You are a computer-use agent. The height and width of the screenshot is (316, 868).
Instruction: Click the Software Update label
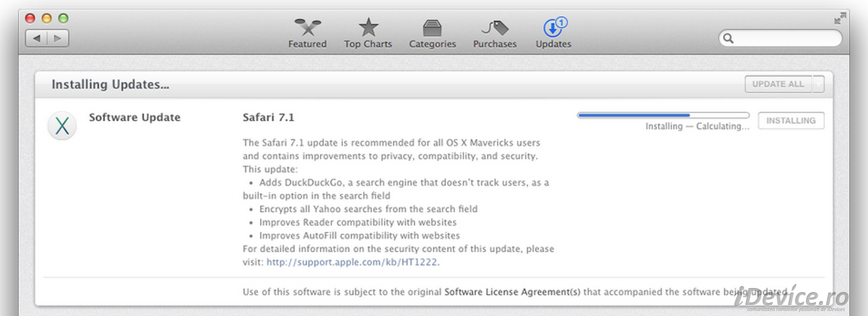tap(135, 117)
